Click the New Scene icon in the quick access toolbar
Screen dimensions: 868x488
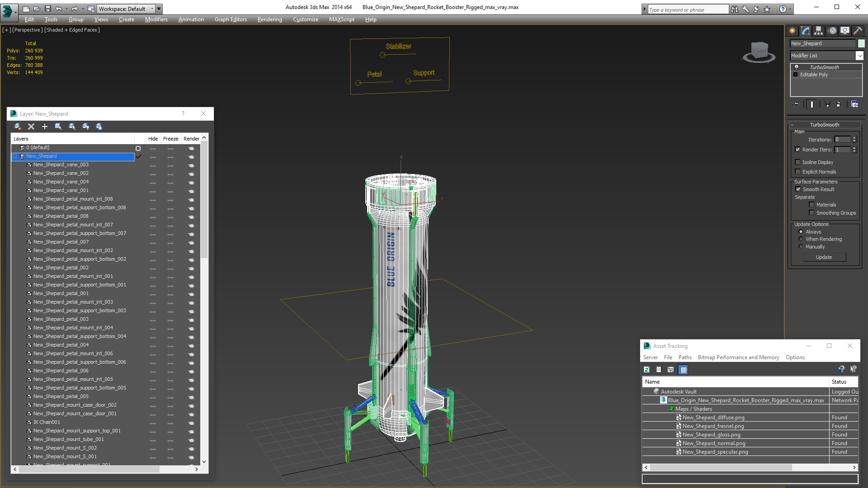[x=26, y=9]
